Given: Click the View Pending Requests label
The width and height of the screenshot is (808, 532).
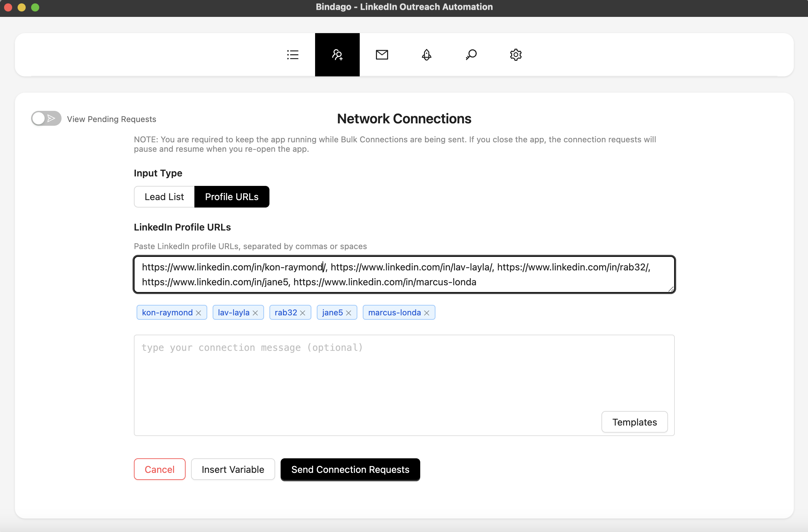Looking at the screenshot, I should coord(111,119).
